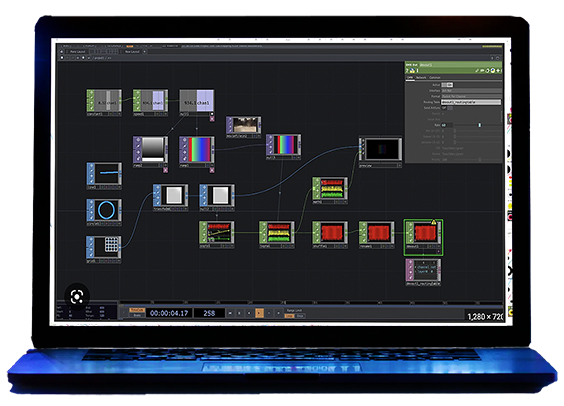Open operator help question mark icon
The height and width of the screenshot is (406, 564).
coord(408,70)
